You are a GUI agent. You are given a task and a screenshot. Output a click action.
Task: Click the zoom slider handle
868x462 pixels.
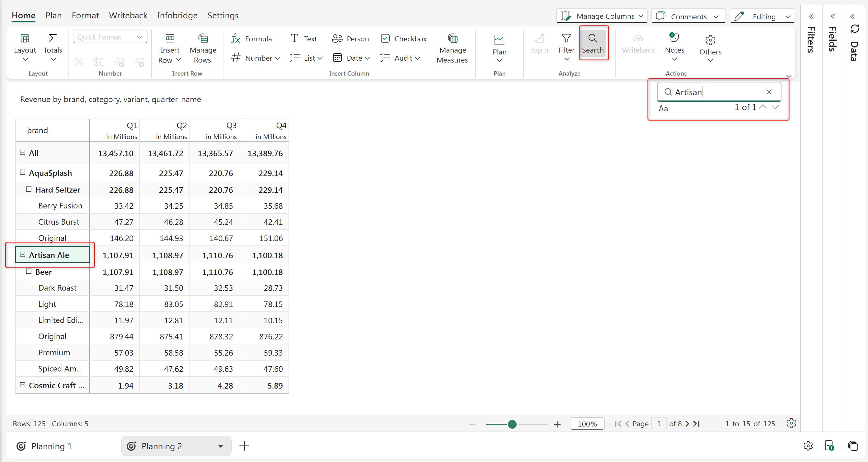(512, 424)
